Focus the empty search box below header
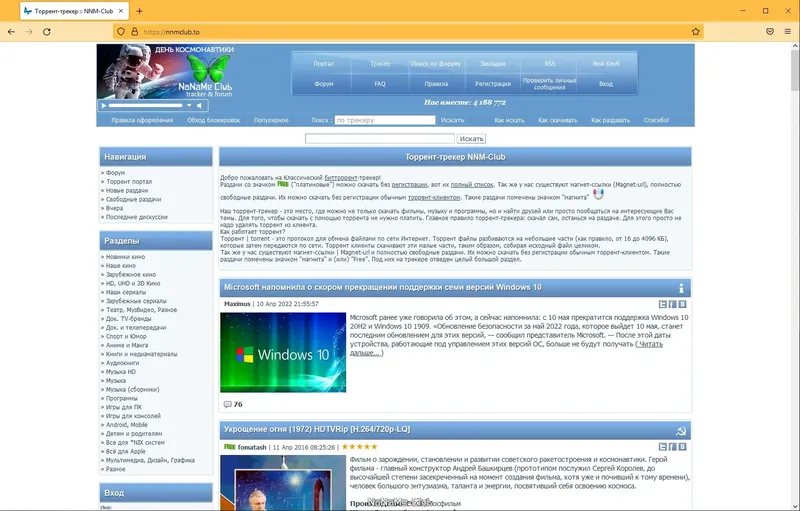The height and width of the screenshot is (511, 800). tap(380, 138)
